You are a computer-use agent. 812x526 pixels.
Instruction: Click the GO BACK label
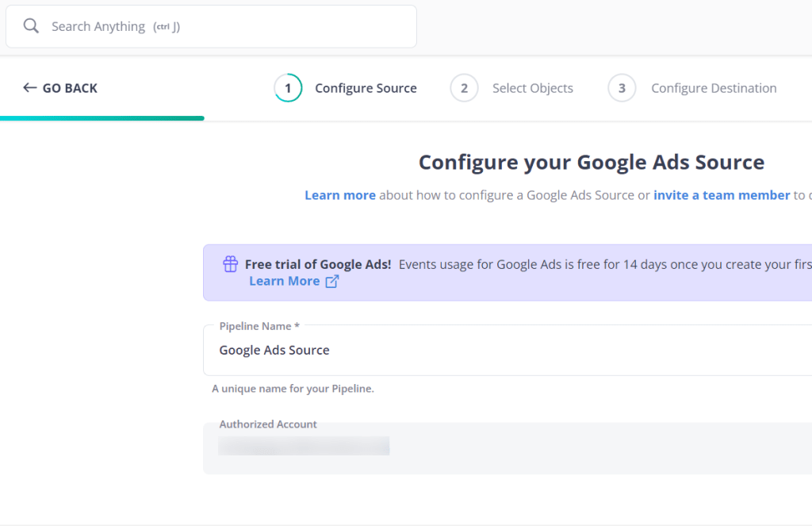[70, 88]
